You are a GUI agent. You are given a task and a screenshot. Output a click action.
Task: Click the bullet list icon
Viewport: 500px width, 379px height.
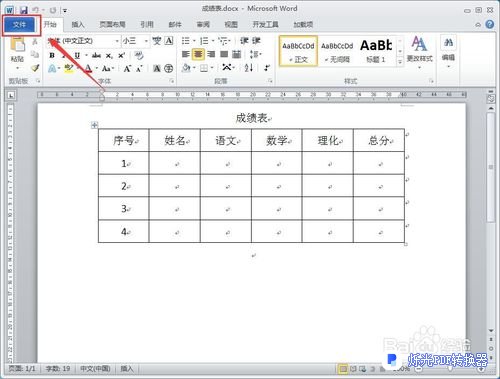pos(186,41)
